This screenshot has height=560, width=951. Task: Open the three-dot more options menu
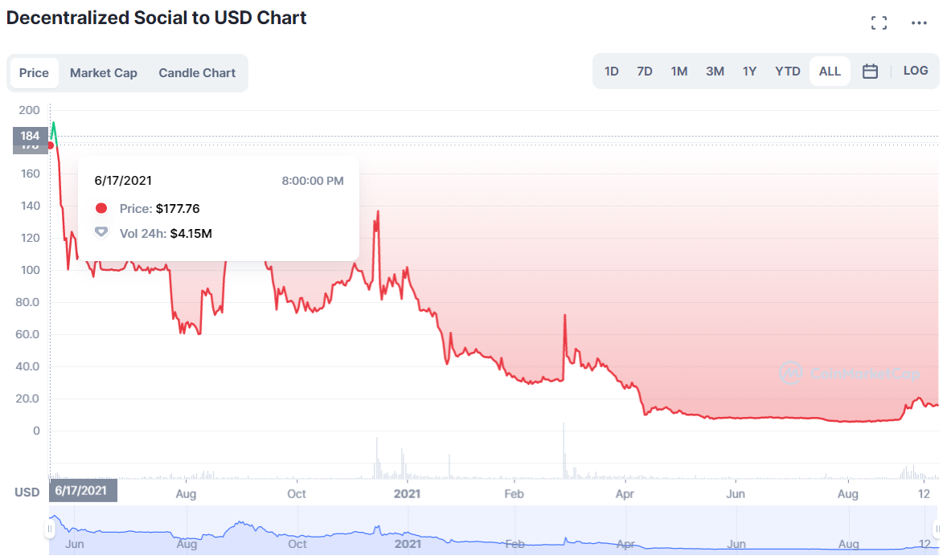tap(919, 23)
